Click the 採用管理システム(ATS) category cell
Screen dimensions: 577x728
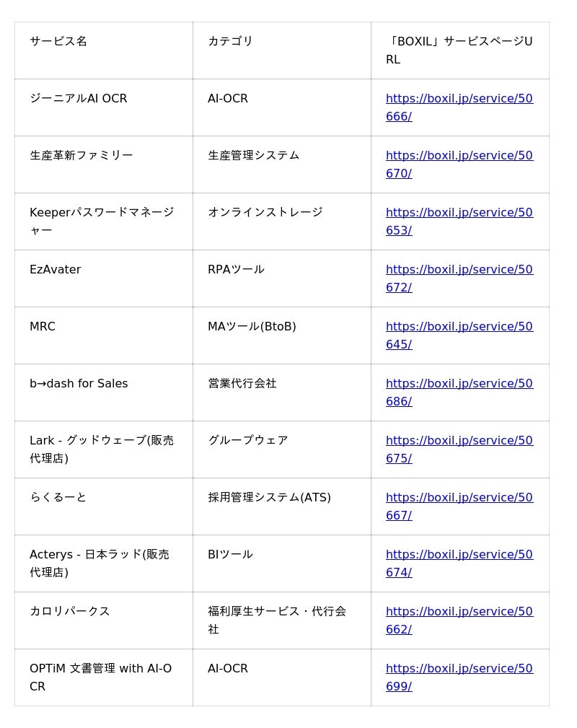[x=269, y=498]
